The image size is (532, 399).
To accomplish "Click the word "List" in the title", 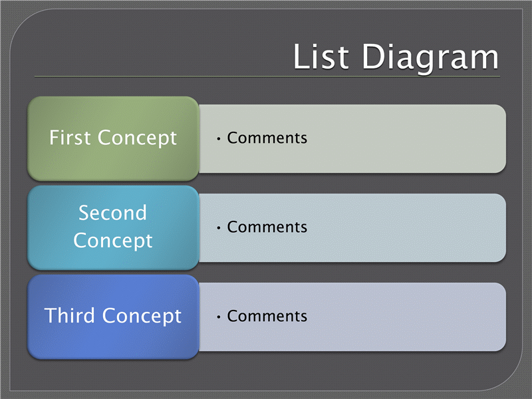I will tap(321, 57).
